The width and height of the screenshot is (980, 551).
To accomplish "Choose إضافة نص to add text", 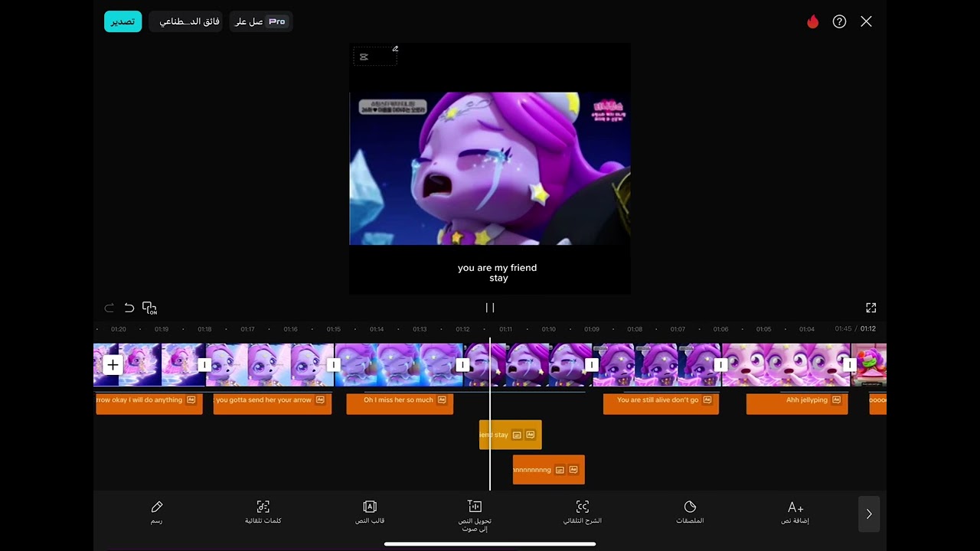I will pos(795,512).
